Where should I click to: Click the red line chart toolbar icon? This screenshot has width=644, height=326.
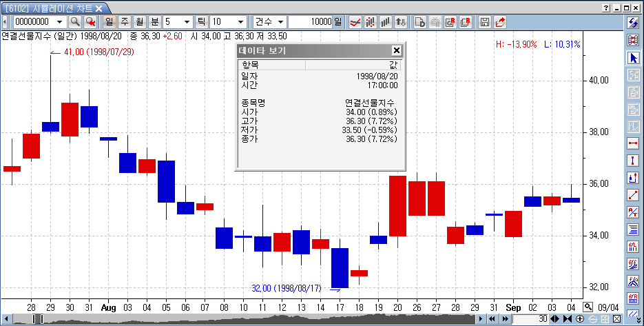356,22
